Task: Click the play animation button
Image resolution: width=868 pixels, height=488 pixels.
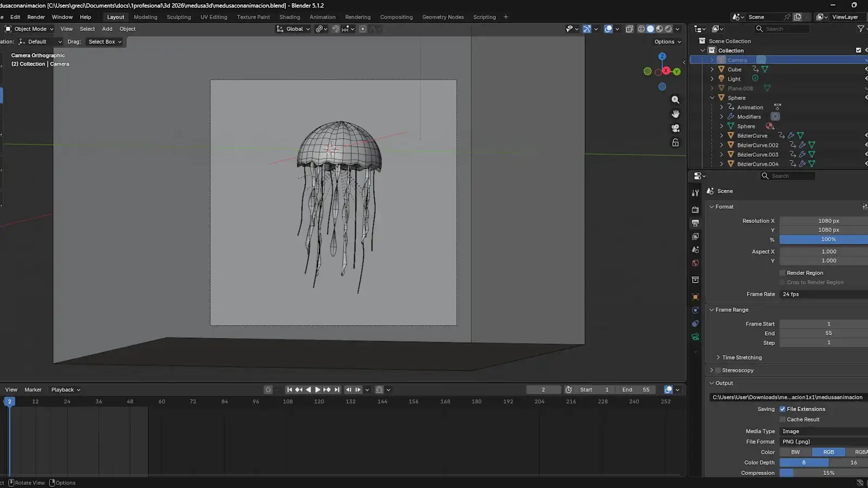Action: coord(318,390)
